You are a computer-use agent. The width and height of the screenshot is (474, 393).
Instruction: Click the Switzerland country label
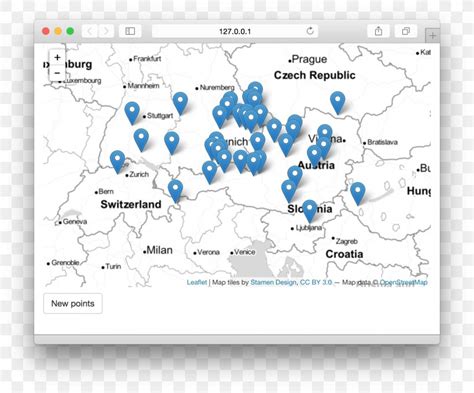(131, 204)
